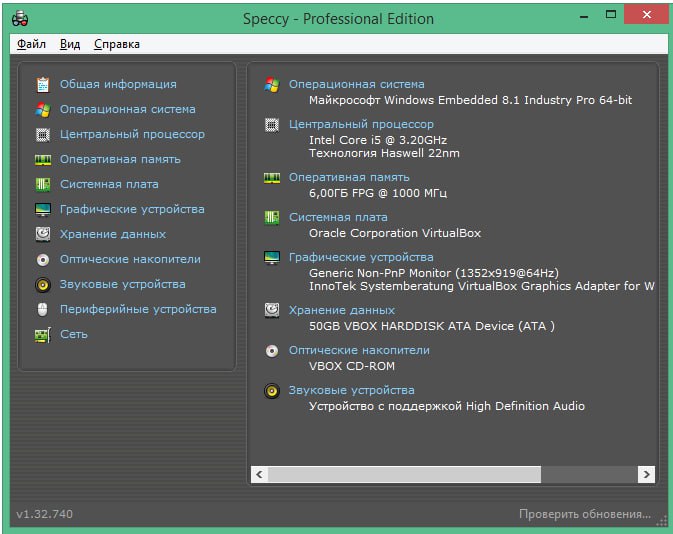Image resolution: width=673 pixels, height=534 pixels.
Task: Click the network icon beside Сеть in sidebar
Action: (43, 335)
